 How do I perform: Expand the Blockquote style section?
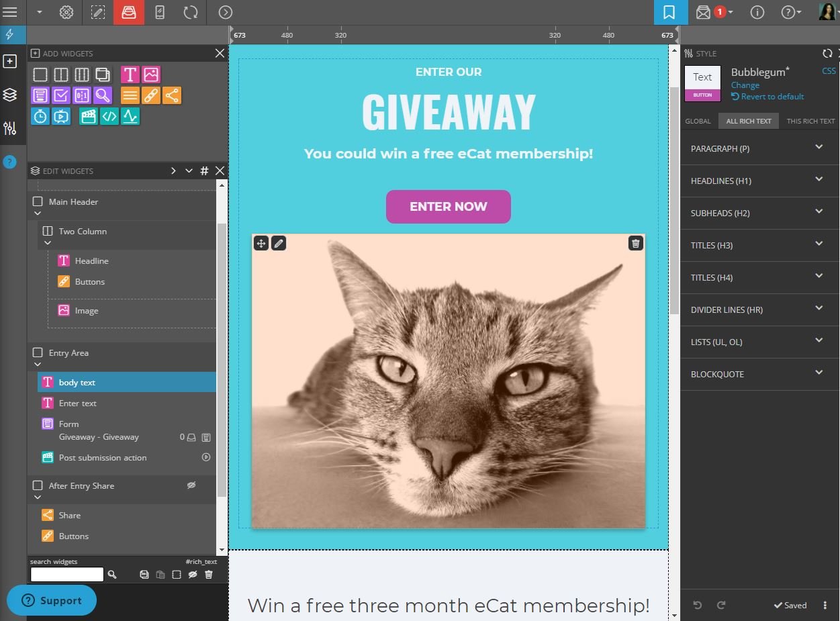click(x=819, y=373)
